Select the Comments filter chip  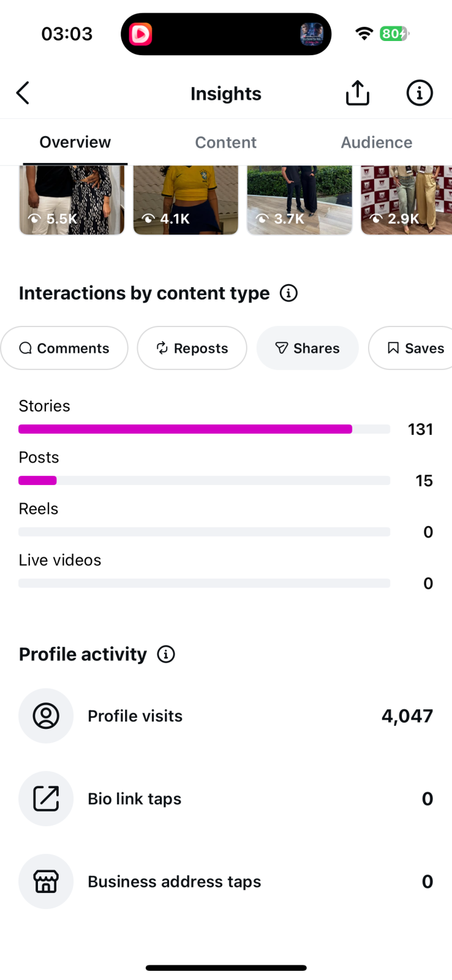(x=64, y=348)
